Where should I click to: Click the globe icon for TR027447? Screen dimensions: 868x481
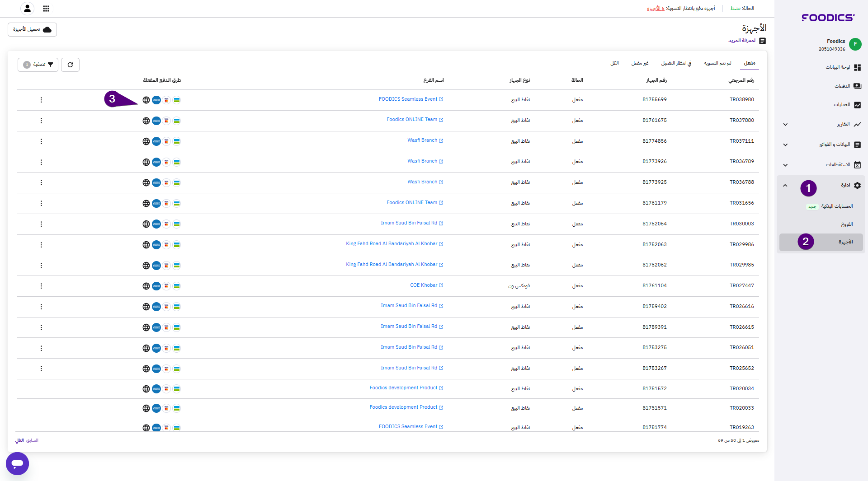point(146,286)
